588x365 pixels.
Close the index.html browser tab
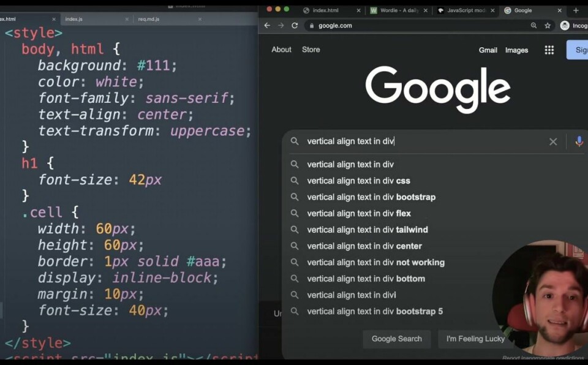coord(358,10)
